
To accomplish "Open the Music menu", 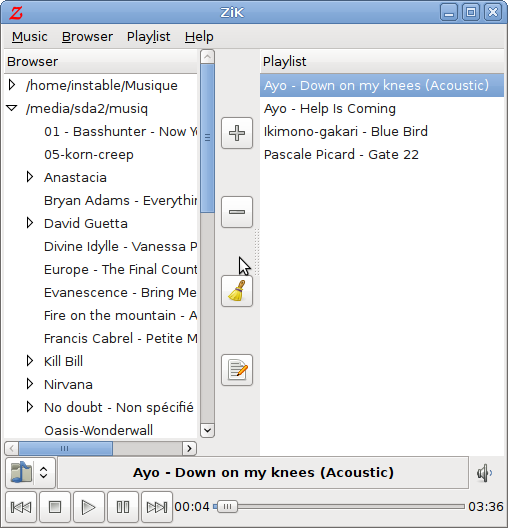I will tap(30, 36).
